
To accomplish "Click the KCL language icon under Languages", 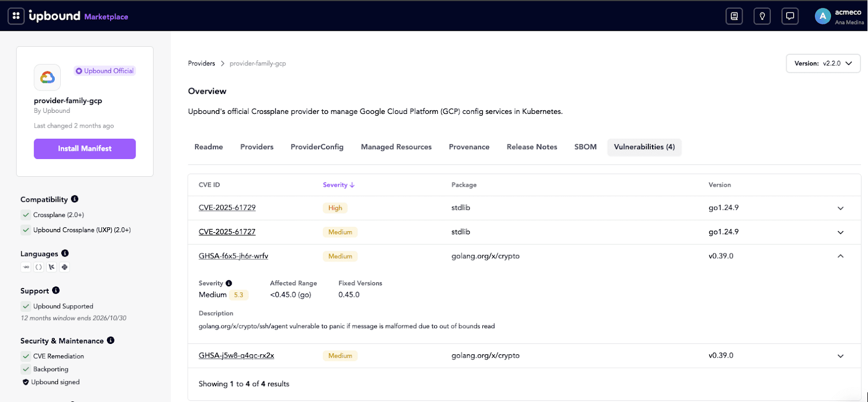I will pos(52,267).
